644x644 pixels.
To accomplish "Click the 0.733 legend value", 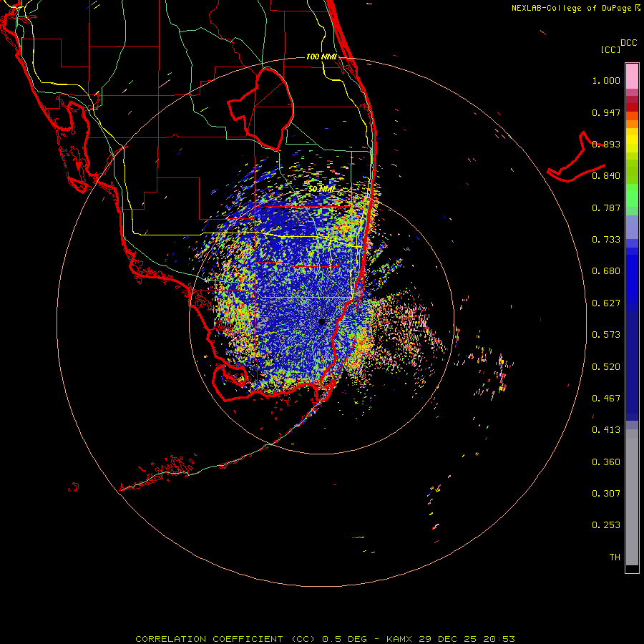I will (x=606, y=240).
